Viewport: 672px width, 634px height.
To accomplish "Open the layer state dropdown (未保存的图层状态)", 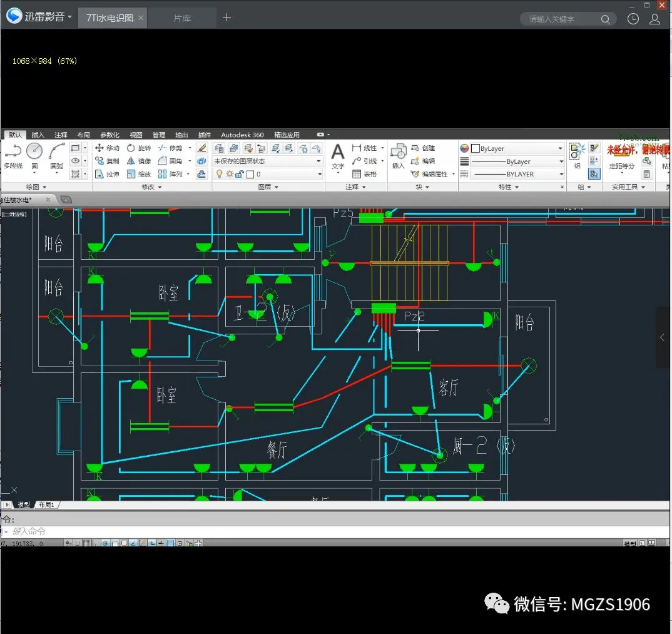I will click(x=268, y=161).
